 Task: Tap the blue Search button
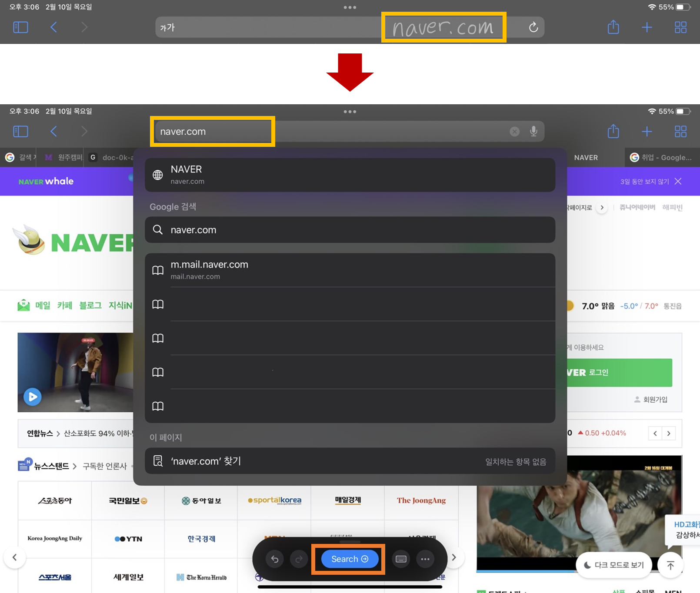pyautogui.click(x=350, y=559)
